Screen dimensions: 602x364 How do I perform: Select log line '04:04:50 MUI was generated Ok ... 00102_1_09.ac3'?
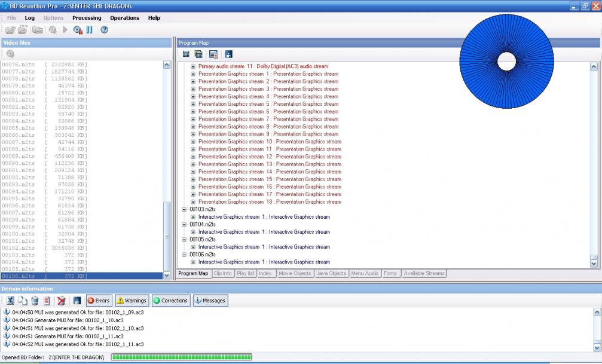[78, 312]
